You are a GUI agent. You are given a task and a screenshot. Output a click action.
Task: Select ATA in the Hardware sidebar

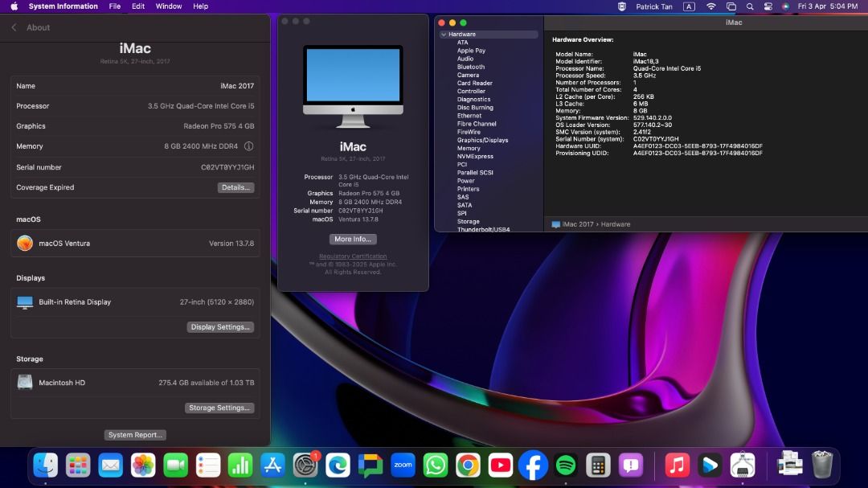click(462, 42)
